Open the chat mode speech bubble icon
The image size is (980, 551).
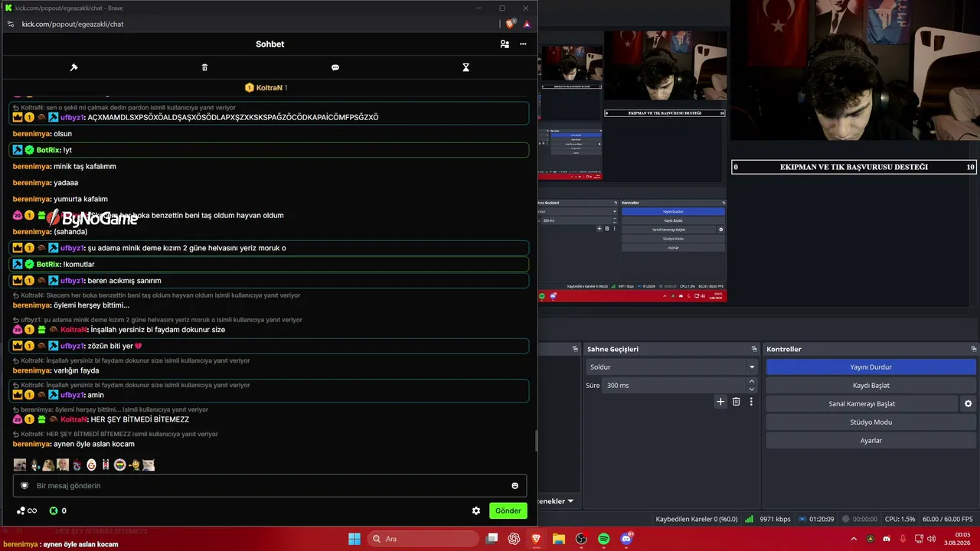[x=335, y=67]
